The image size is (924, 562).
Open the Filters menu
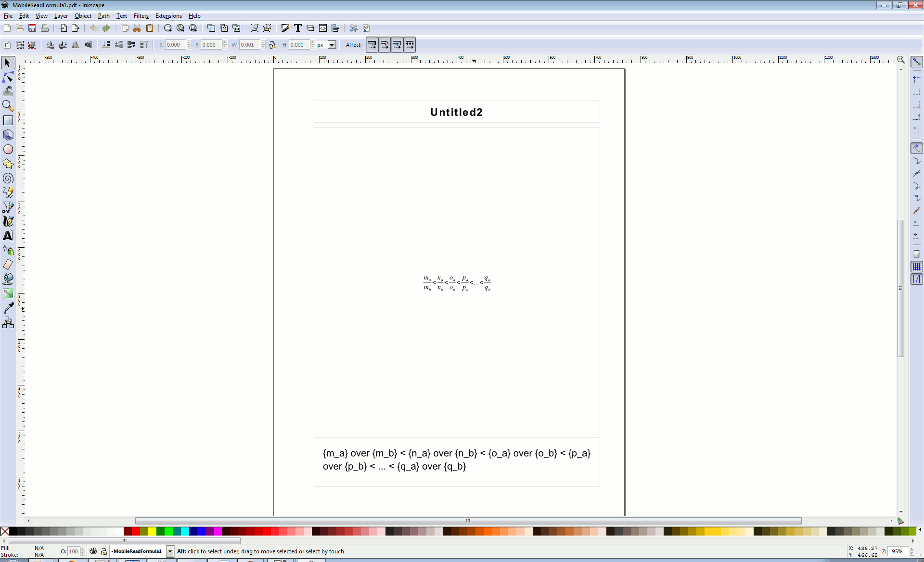coord(141,16)
